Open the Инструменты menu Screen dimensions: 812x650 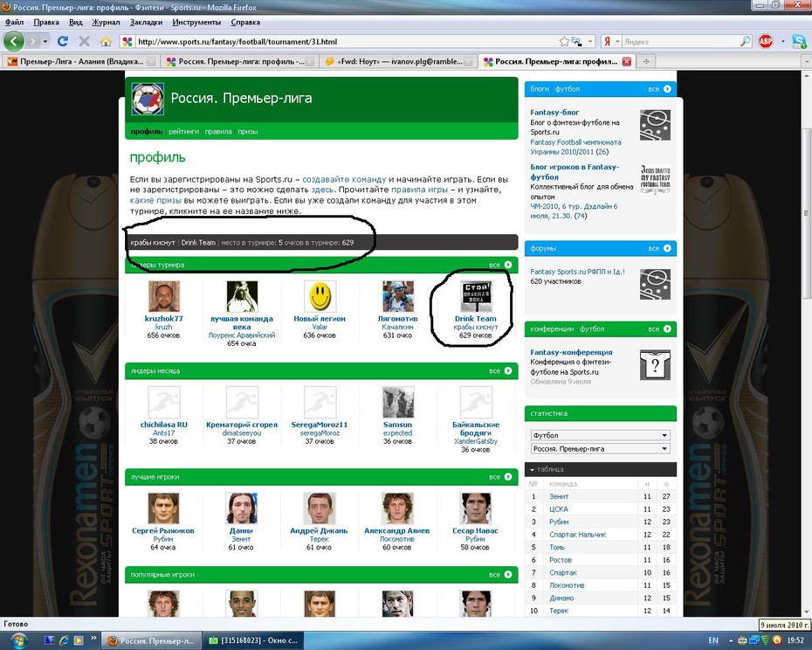pos(196,23)
